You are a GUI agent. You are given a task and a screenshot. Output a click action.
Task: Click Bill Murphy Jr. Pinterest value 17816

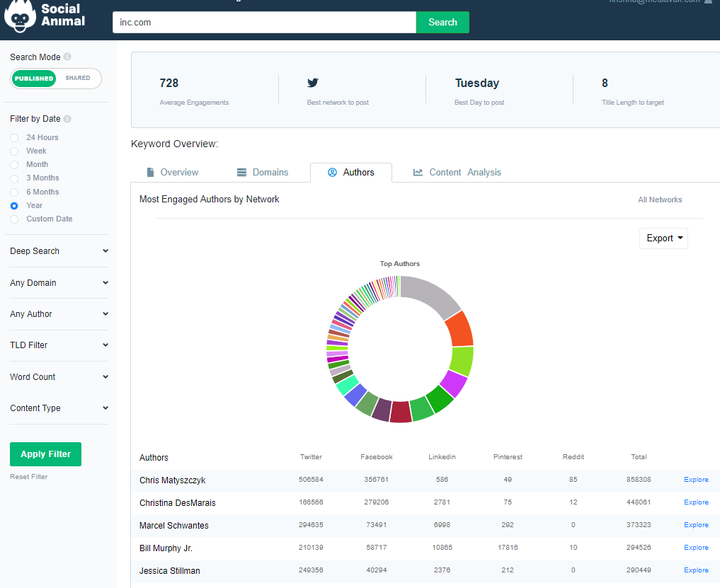(x=508, y=548)
